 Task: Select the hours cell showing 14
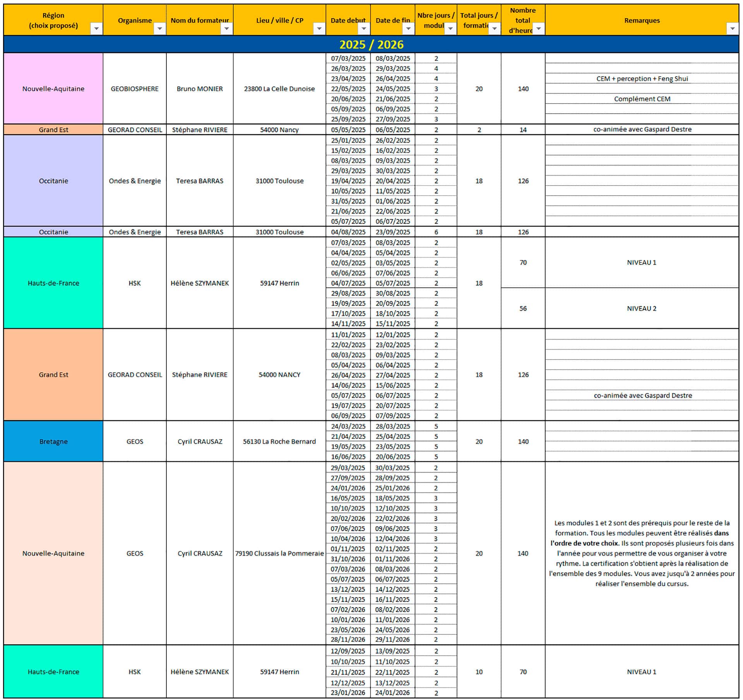pyautogui.click(x=523, y=130)
